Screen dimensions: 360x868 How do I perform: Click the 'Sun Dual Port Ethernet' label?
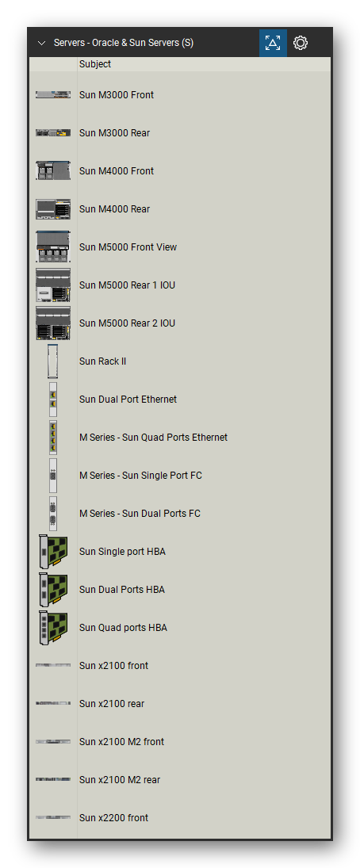click(x=128, y=400)
